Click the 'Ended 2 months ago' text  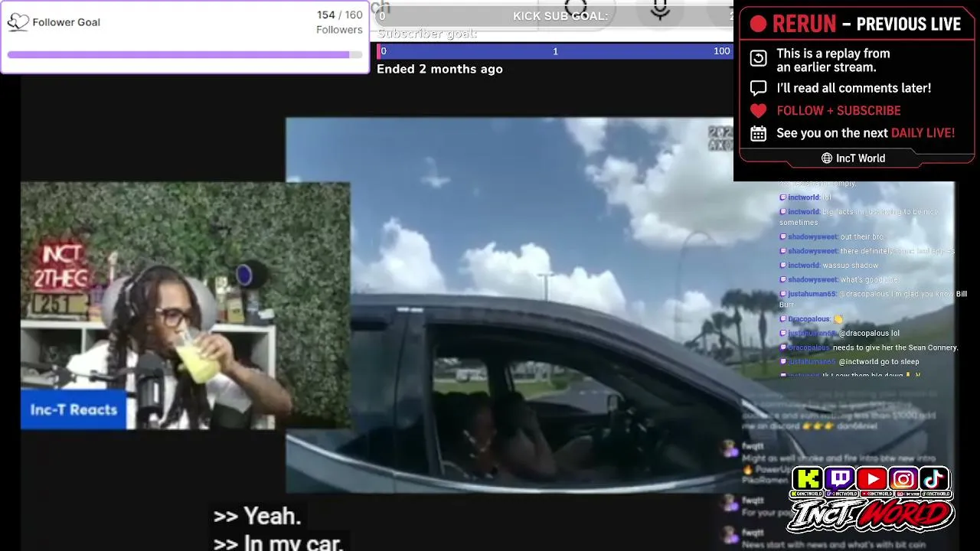coord(439,69)
